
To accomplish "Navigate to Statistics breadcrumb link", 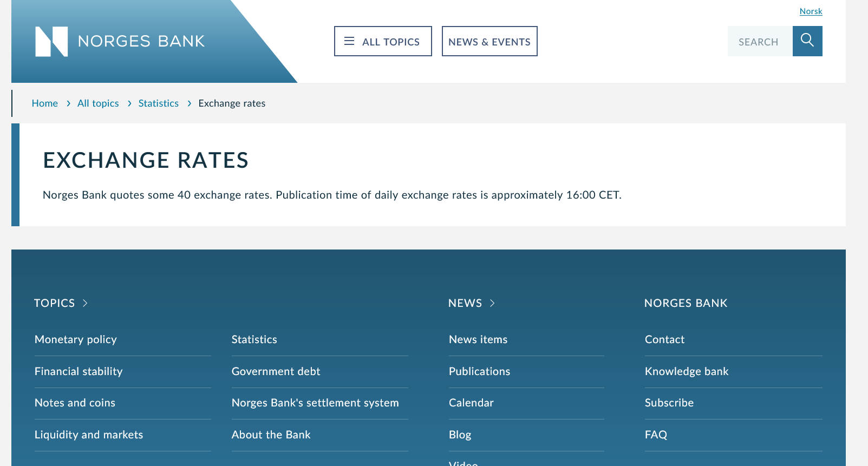I will [x=158, y=103].
